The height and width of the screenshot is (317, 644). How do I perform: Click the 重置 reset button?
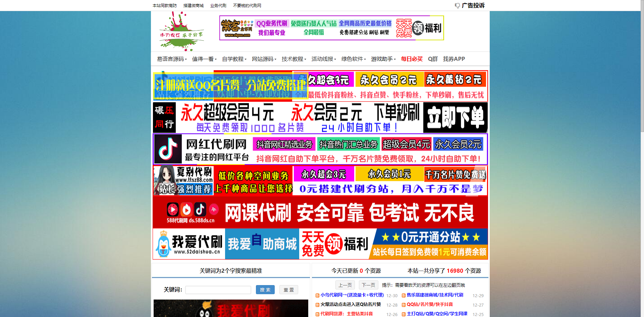tap(289, 290)
